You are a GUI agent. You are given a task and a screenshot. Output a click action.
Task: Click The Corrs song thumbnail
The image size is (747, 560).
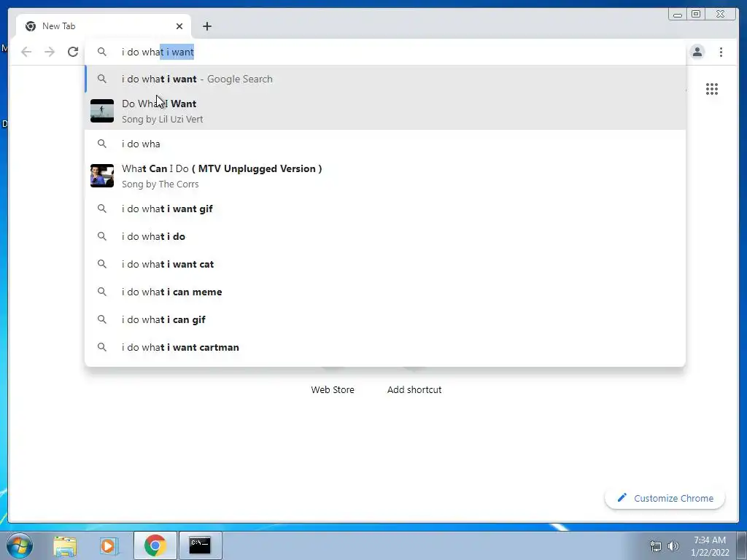[x=102, y=176]
